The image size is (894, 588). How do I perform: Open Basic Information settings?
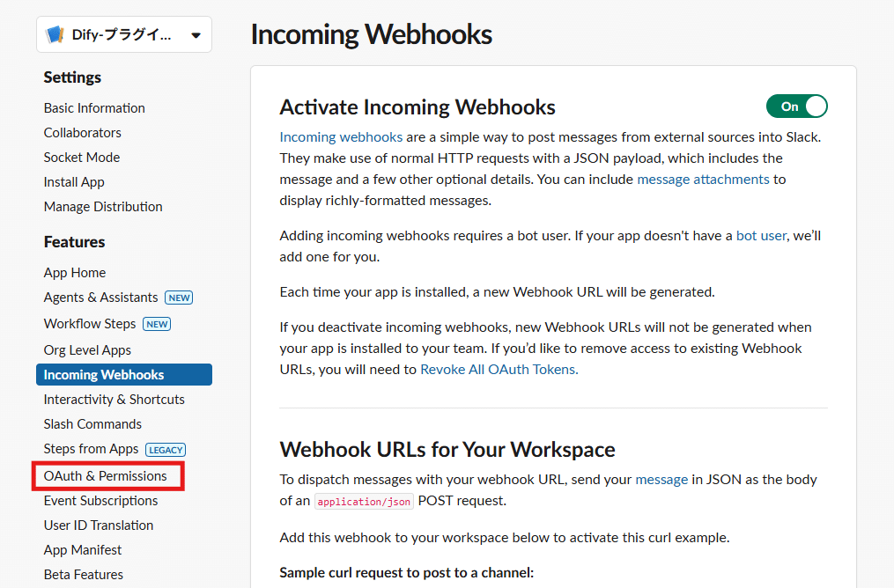coord(94,108)
